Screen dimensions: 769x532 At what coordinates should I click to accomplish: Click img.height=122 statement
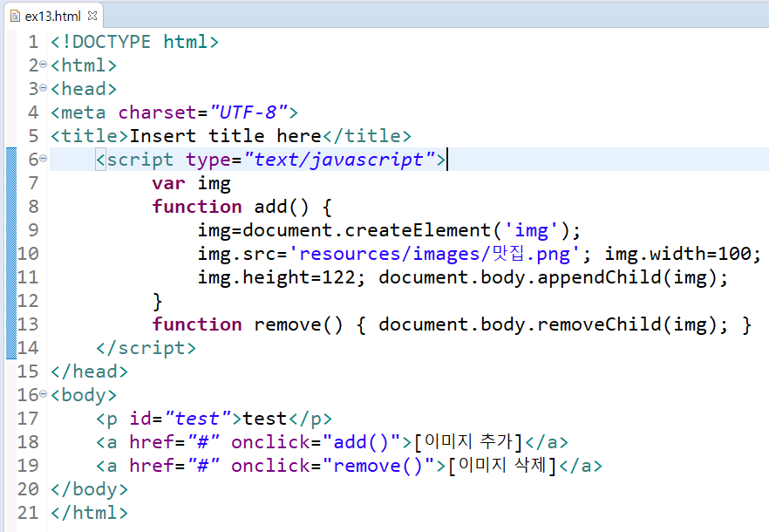(282, 278)
